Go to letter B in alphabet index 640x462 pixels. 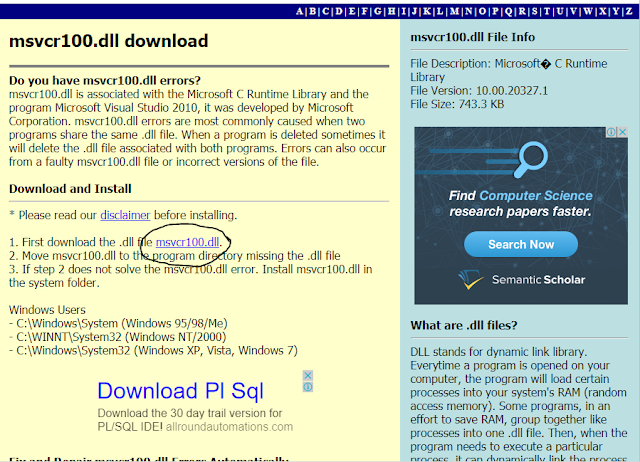[313, 11]
